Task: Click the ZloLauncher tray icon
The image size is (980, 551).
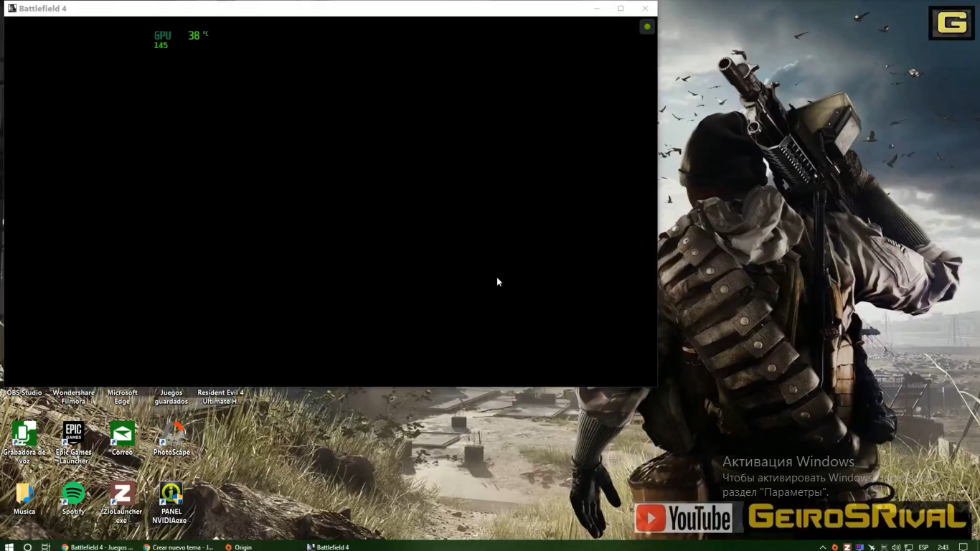Action: [x=847, y=547]
